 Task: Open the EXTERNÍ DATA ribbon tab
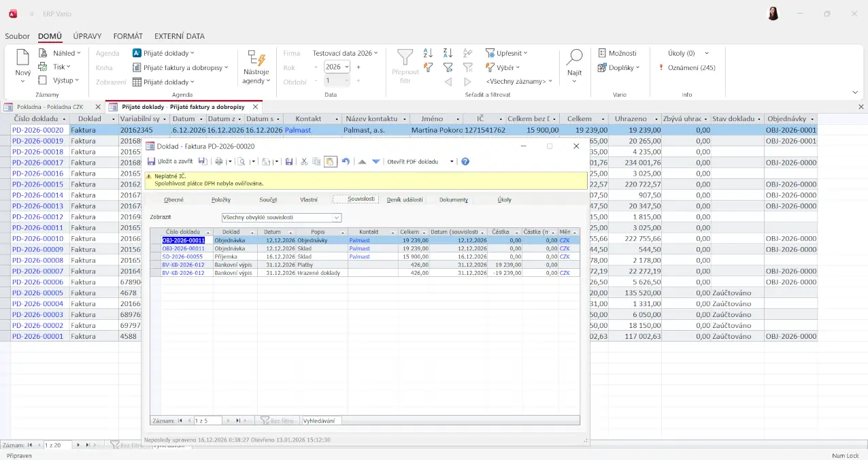point(179,36)
